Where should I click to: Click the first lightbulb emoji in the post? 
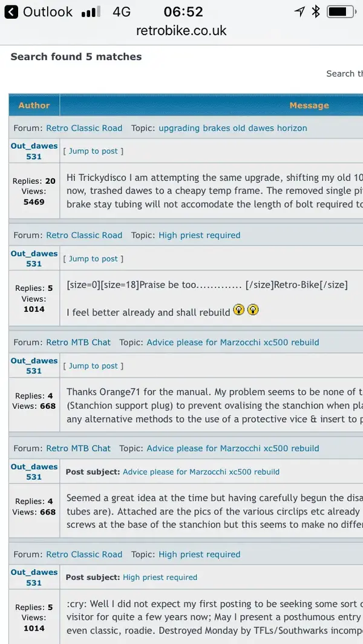[x=238, y=310]
